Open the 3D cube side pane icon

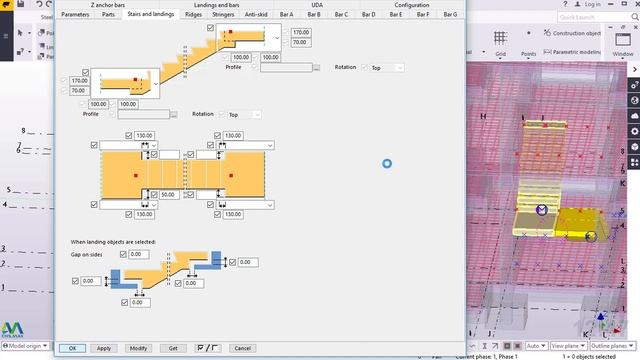634,147
